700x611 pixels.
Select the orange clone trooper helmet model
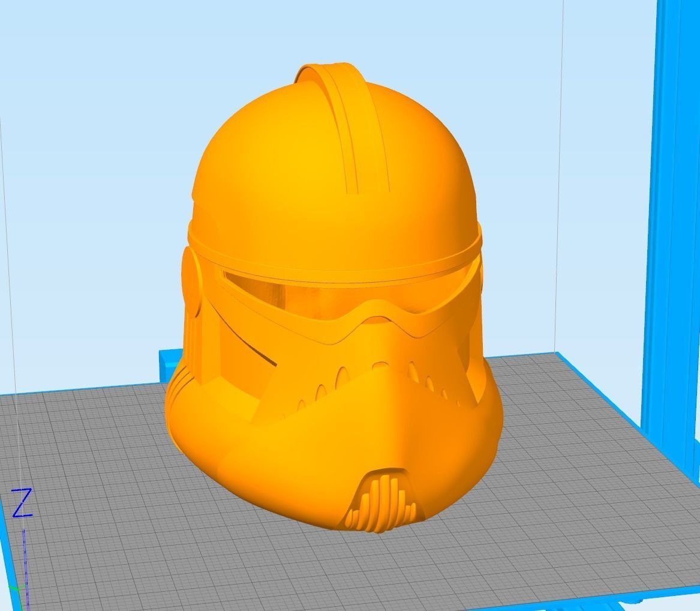334,298
